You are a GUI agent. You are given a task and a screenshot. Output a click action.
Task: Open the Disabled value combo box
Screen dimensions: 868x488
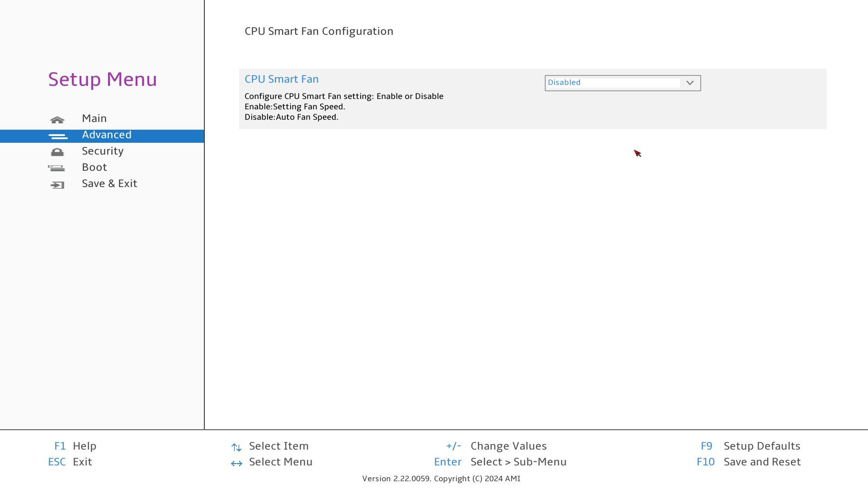[x=613, y=83]
